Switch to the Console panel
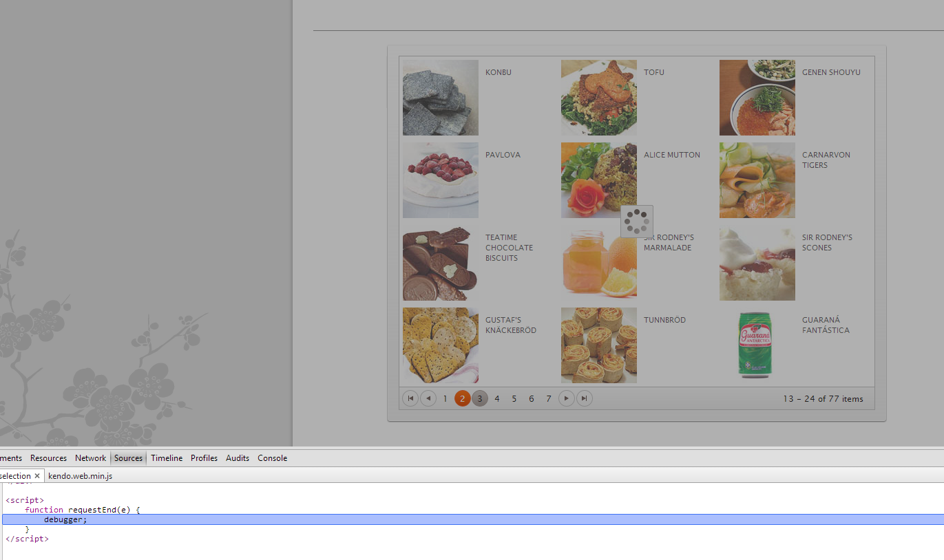 [x=273, y=458]
